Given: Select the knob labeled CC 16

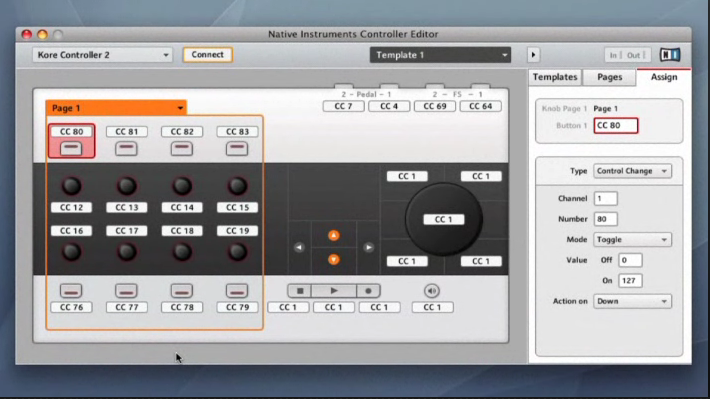Looking at the screenshot, I should (x=72, y=252).
